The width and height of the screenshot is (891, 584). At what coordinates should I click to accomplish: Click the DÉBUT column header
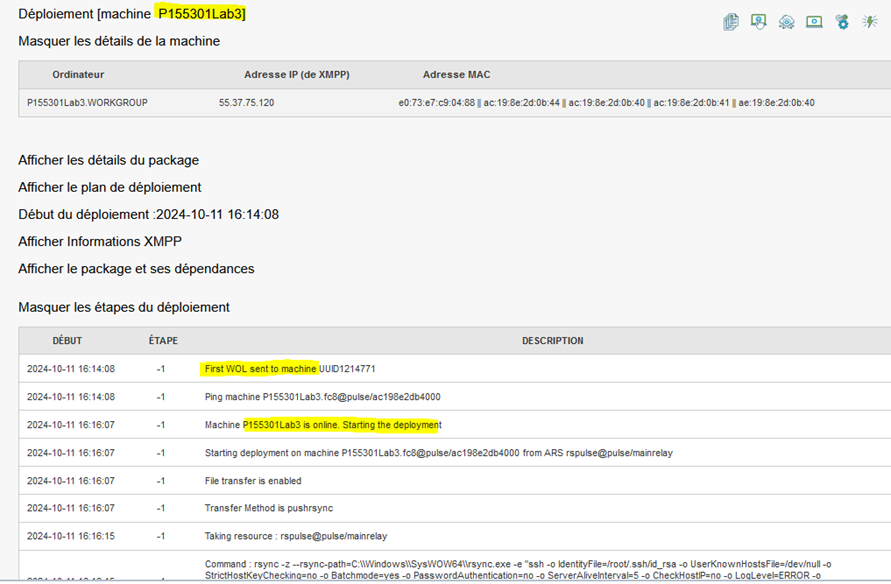click(67, 341)
